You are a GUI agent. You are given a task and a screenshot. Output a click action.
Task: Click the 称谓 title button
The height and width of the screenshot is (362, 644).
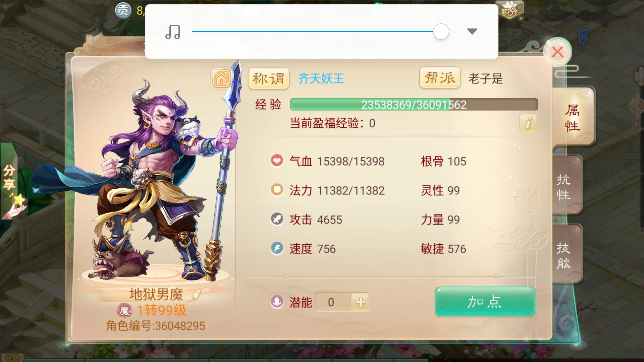click(269, 78)
